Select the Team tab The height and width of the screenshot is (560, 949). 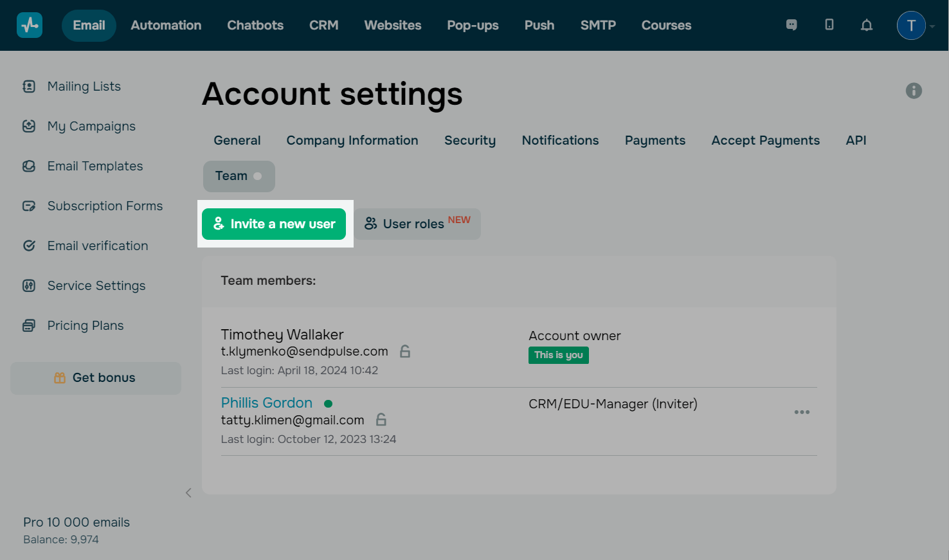239,176
